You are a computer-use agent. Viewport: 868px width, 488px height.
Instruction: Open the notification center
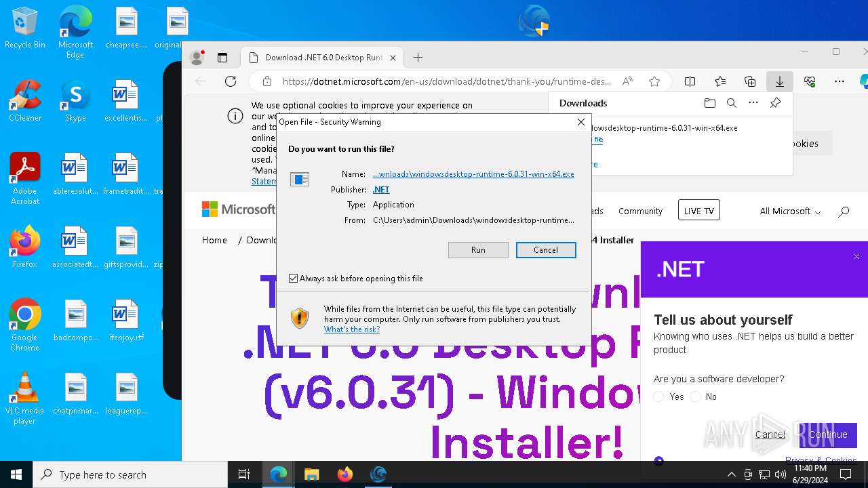[846, 474]
